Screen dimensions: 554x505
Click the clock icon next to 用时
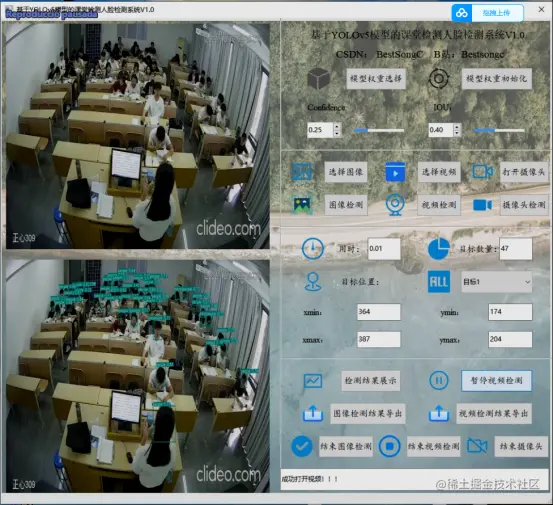[x=313, y=249]
